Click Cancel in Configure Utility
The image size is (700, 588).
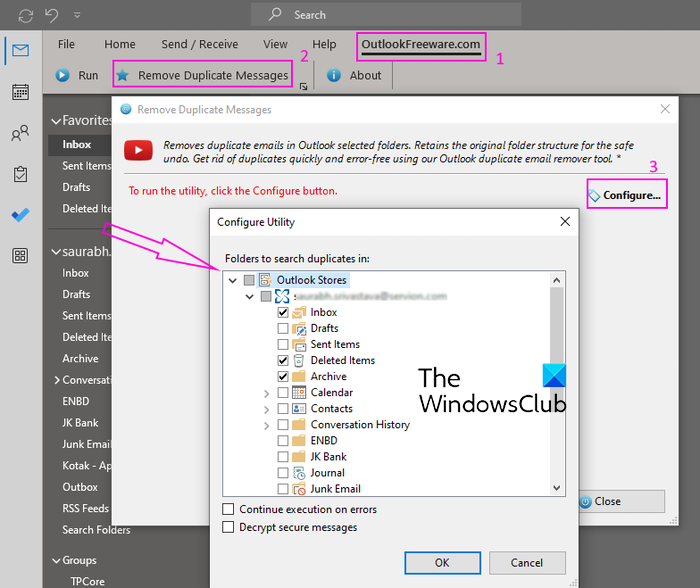527,563
